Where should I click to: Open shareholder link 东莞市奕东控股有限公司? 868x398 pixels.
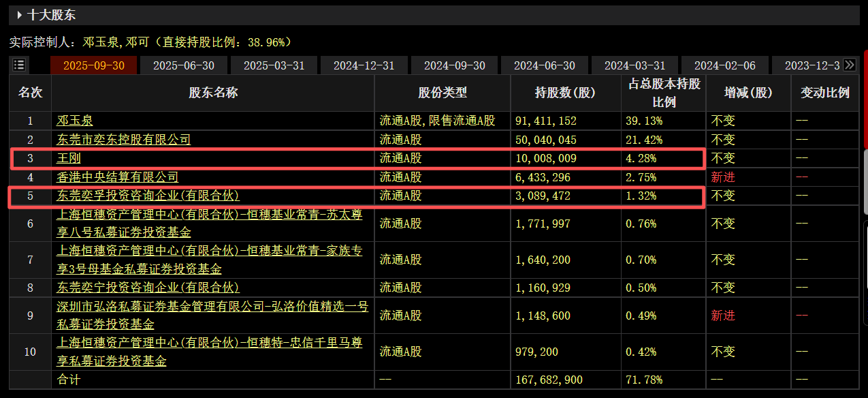click(123, 140)
